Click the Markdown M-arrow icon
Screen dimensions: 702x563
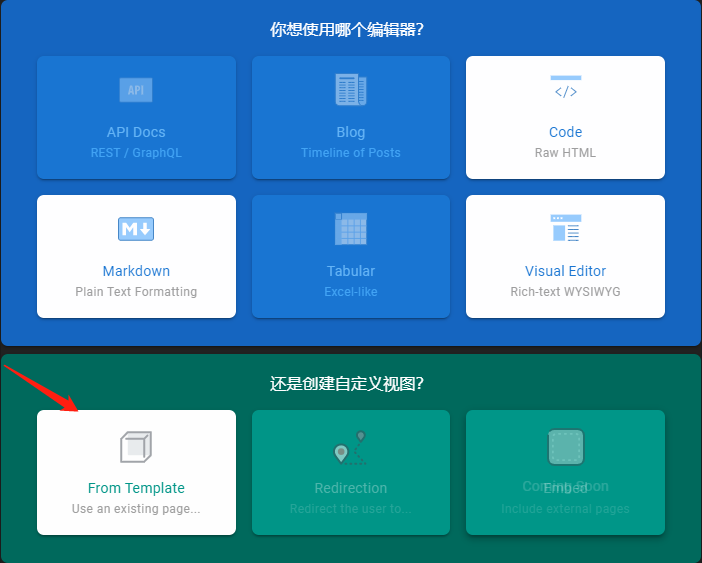coord(136,229)
